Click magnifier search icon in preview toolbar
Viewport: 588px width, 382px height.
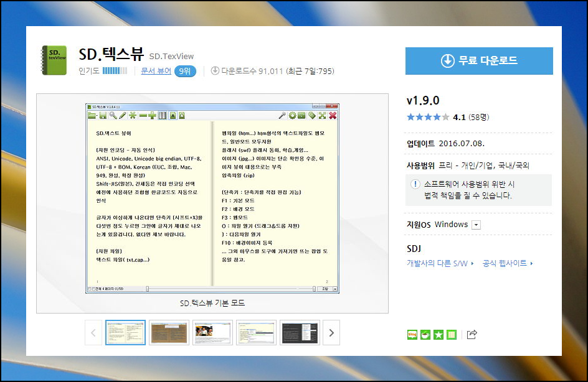point(113,115)
